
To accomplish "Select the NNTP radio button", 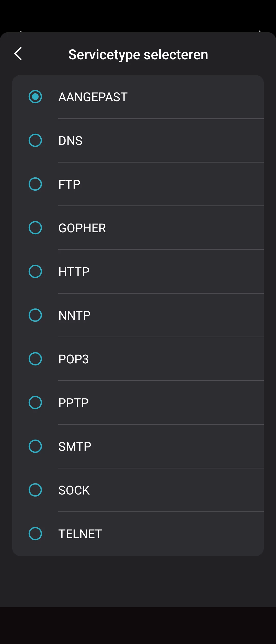I will tap(35, 315).
